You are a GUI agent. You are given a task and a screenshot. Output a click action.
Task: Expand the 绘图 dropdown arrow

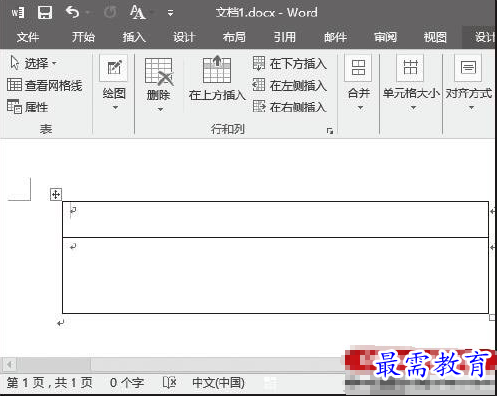[115, 108]
